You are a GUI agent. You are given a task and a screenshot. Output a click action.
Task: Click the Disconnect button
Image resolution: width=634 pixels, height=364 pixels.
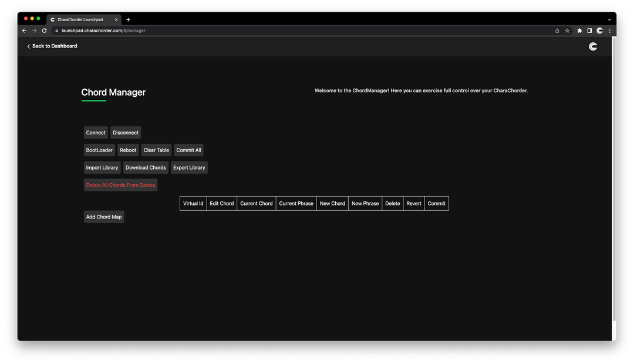pos(126,133)
